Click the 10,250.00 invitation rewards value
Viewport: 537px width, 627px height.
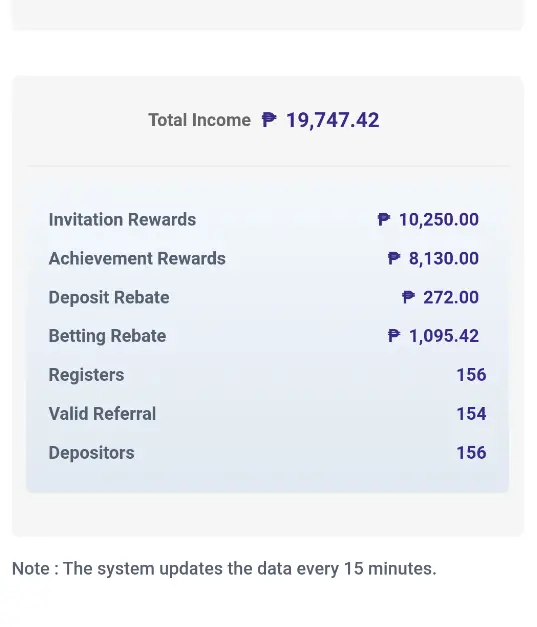click(439, 220)
